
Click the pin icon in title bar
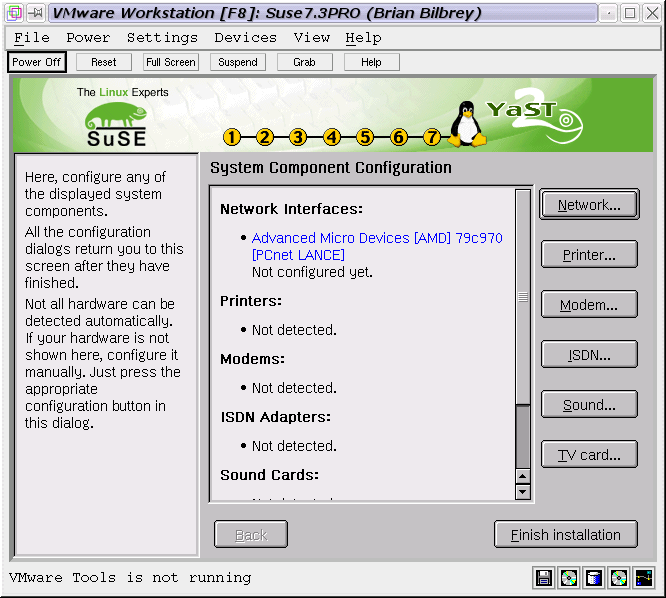35,13
